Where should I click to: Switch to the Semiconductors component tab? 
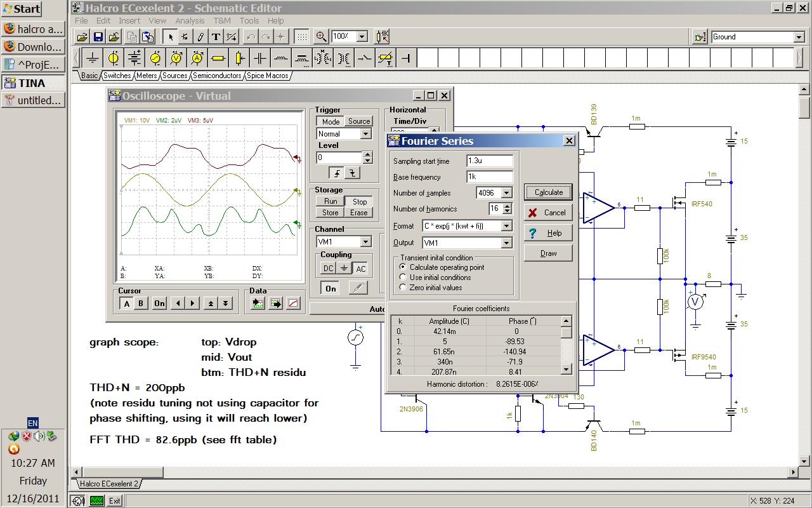point(217,76)
